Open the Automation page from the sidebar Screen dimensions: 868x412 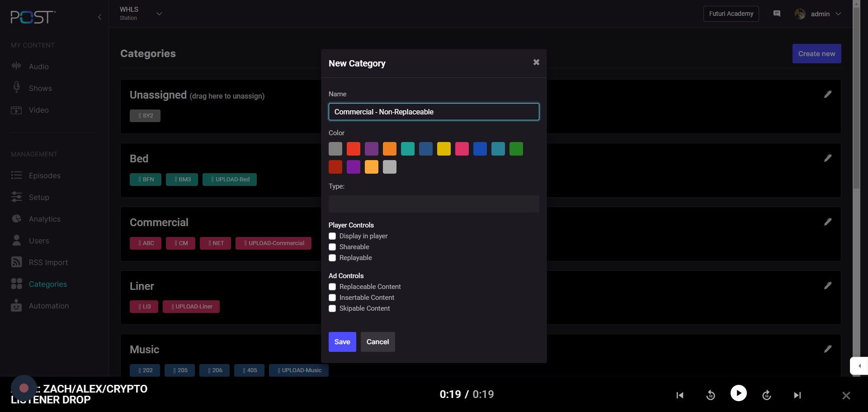(x=48, y=306)
